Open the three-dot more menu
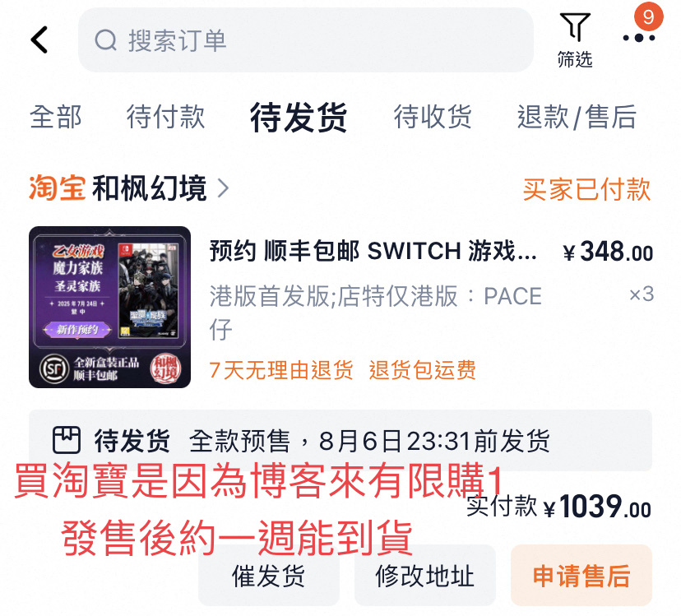The width and height of the screenshot is (681, 616). pyautogui.click(x=639, y=38)
